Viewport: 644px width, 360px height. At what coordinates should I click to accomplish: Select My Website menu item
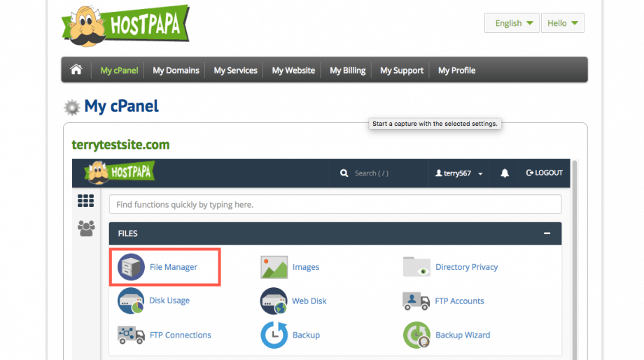[293, 70]
